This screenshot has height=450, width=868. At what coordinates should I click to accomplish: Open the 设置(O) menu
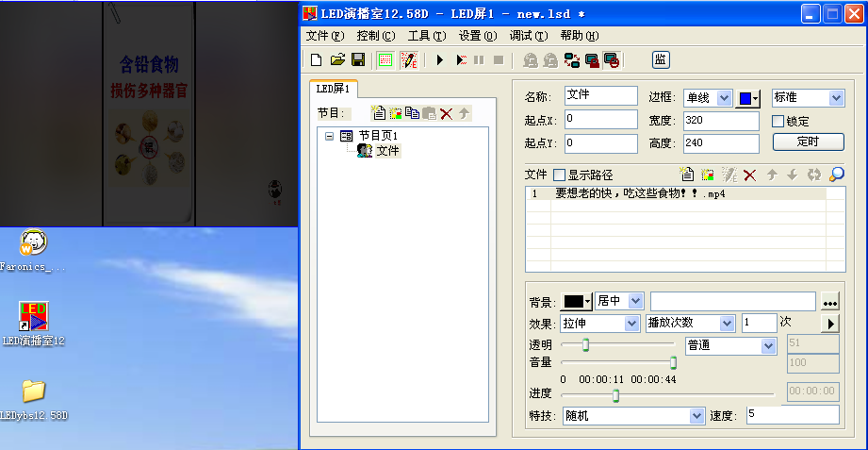pyautogui.click(x=478, y=36)
